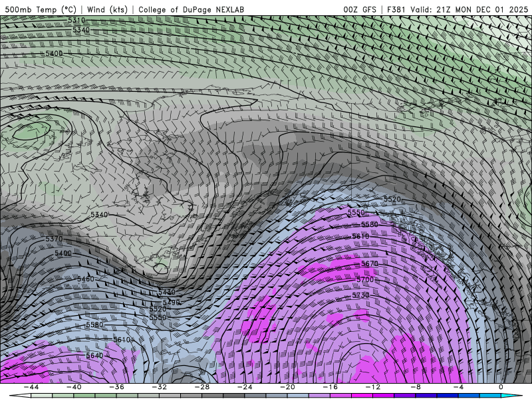Select the '00Z GFS' model run label
This screenshot has height=399, width=532.
coord(360,9)
